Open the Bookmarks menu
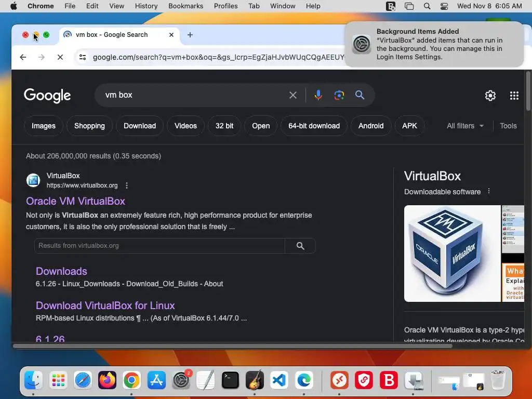532x399 pixels. pyautogui.click(x=185, y=6)
